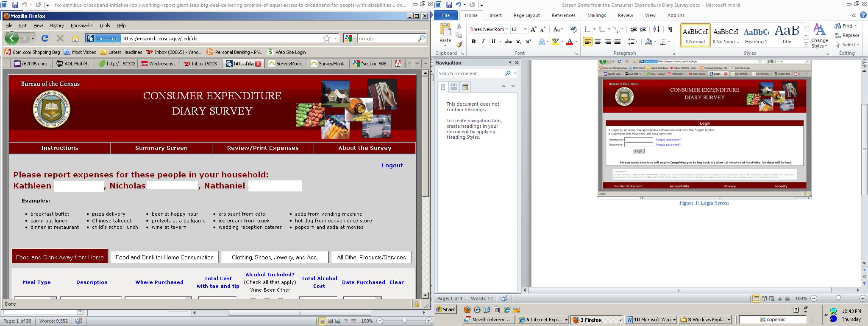Toggle italic formatting in Word
Screen dimensions: 868x326
click(483, 42)
